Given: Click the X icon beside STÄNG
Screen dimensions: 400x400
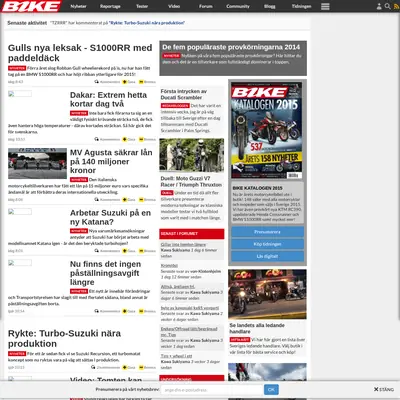Looking at the screenshot, I should pyautogui.click(x=376, y=389).
